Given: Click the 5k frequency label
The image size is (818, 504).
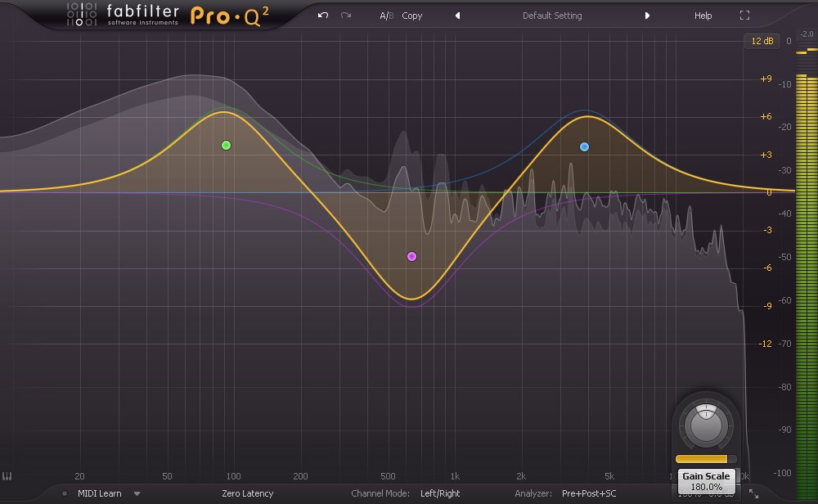Looking at the screenshot, I should pyautogui.click(x=609, y=476).
